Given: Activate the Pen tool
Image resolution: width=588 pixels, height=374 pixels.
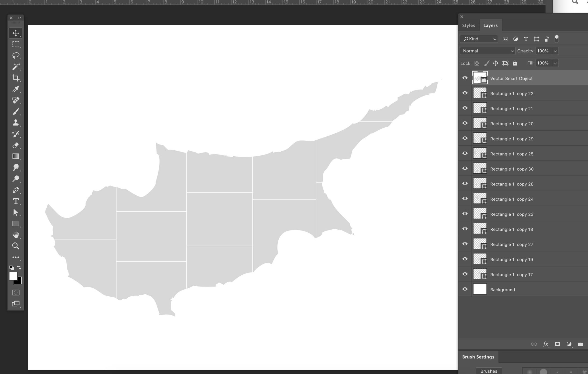Looking at the screenshot, I should pyautogui.click(x=16, y=190).
